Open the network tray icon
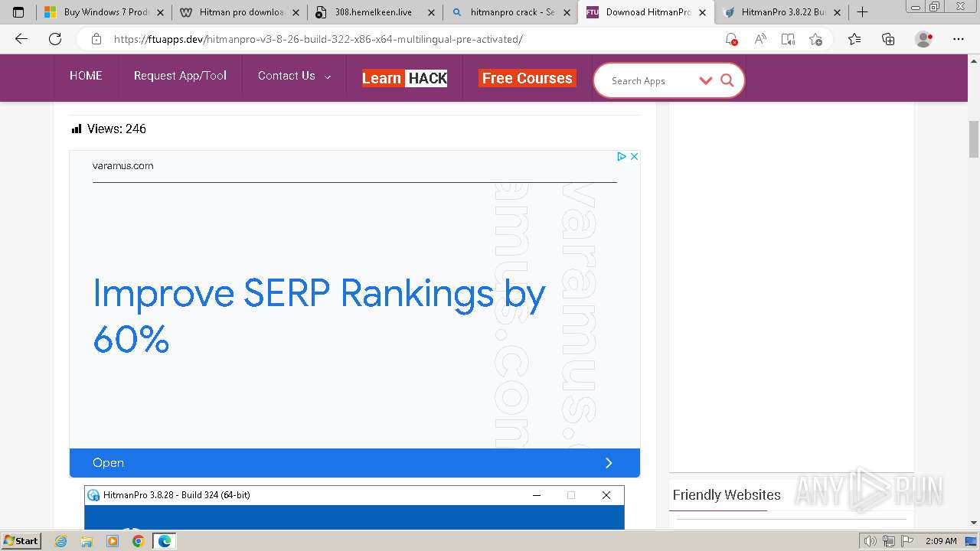The image size is (980, 551). click(889, 541)
